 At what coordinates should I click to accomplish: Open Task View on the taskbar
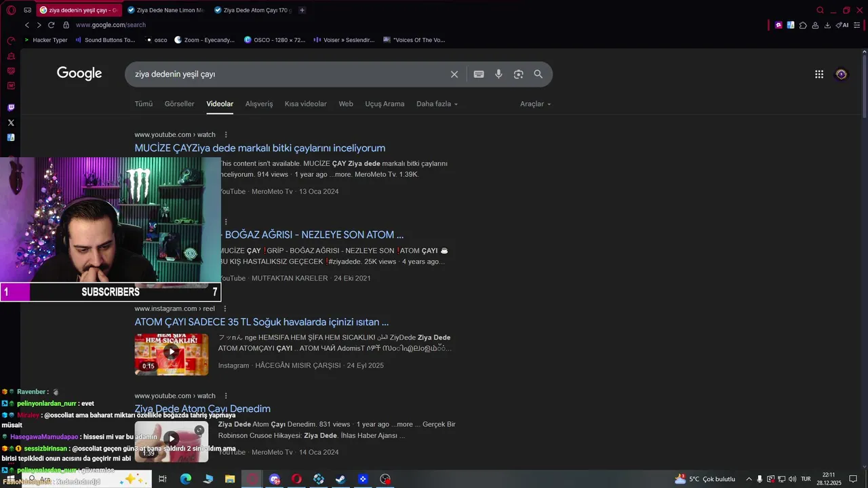point(163,479)
